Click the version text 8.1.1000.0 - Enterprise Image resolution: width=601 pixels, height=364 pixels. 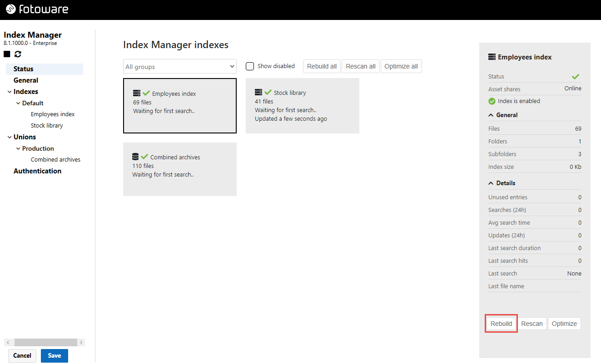pos(30,44)
